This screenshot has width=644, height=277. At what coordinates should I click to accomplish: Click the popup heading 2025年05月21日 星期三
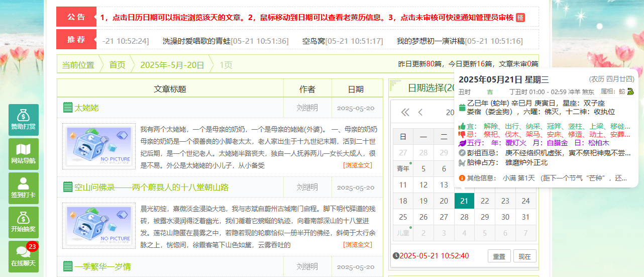click(x=504, y=79)
